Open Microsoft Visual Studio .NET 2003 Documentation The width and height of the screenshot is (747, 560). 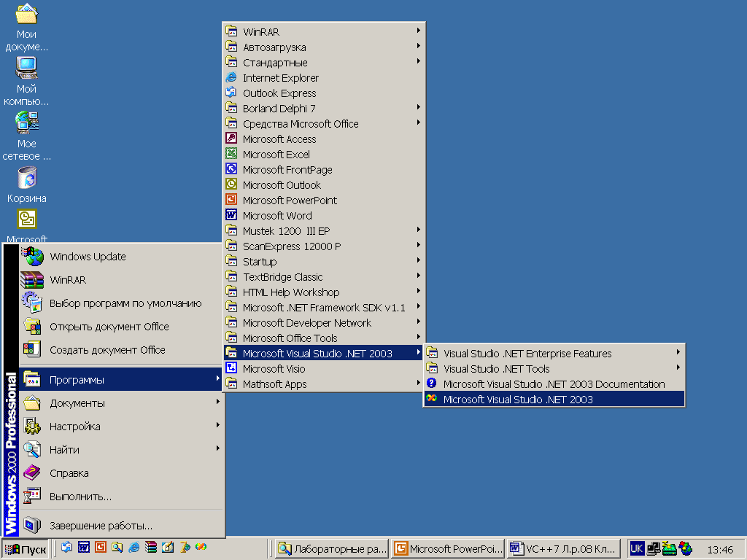[554, 384]
